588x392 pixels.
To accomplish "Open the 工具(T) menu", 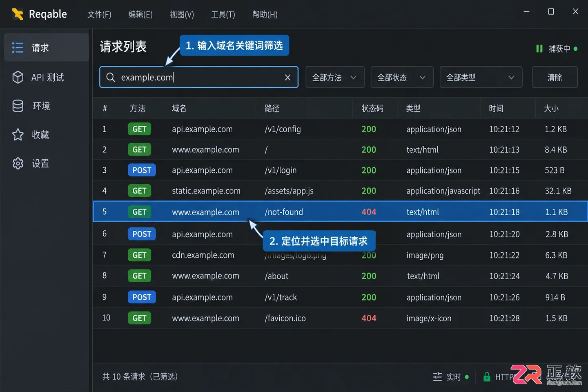I will pos(223,14).
